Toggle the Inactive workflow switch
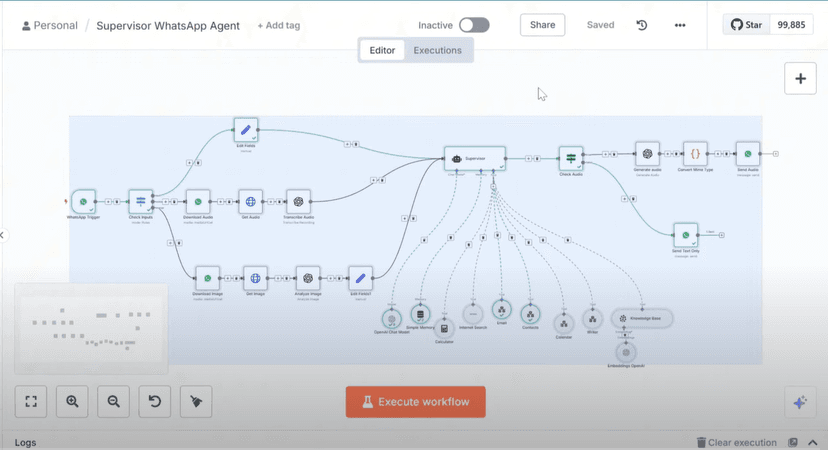The image size is (828, 450). pos(474,25)
